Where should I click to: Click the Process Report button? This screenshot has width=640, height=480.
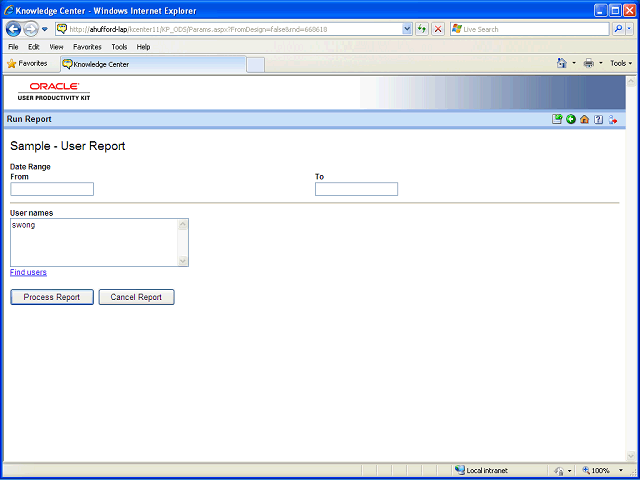tap(52, 297)
